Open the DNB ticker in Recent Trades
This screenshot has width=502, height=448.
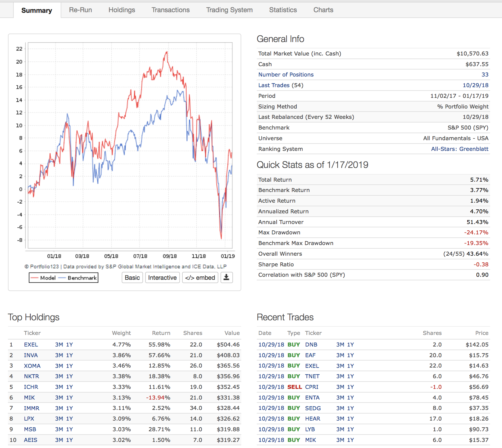pyautogui.click(x=311, y=345)
